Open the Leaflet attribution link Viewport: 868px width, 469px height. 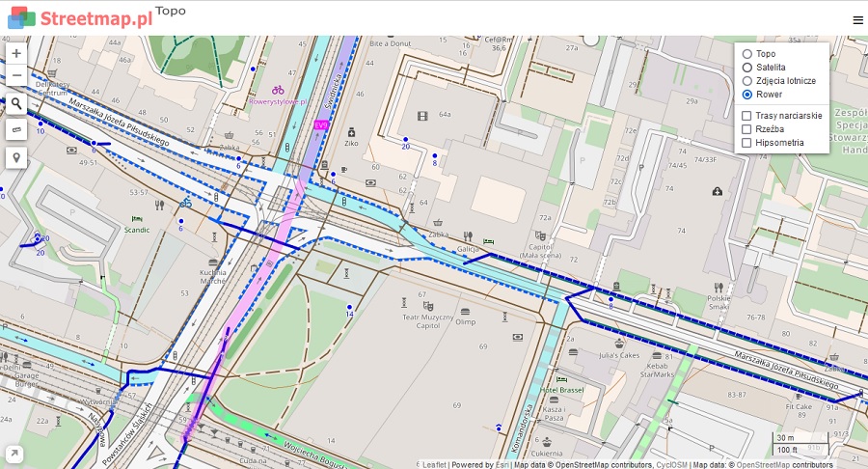(x=434, y=464)
